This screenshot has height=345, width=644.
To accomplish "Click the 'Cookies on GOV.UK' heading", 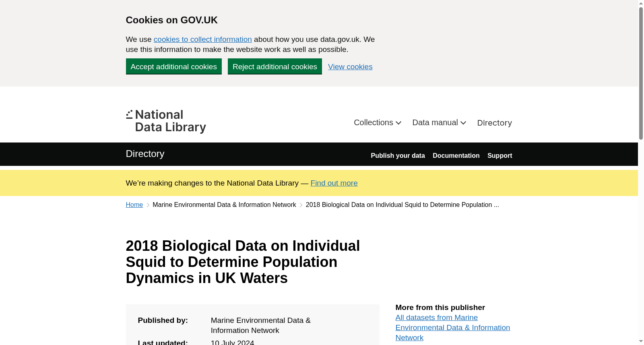I will (x=172, y=20).
